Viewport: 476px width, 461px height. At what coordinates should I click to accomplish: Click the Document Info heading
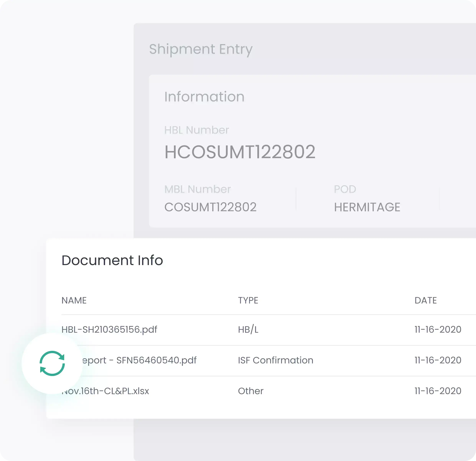[x=112, y=260]
